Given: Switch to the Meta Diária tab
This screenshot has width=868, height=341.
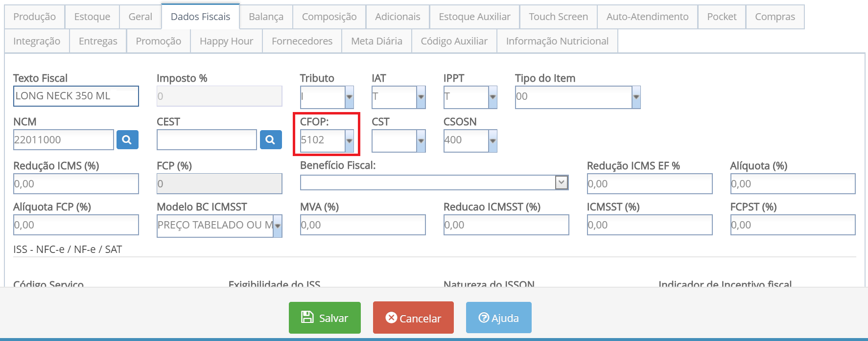Looking at the screenshot, I should click(376, 41).
